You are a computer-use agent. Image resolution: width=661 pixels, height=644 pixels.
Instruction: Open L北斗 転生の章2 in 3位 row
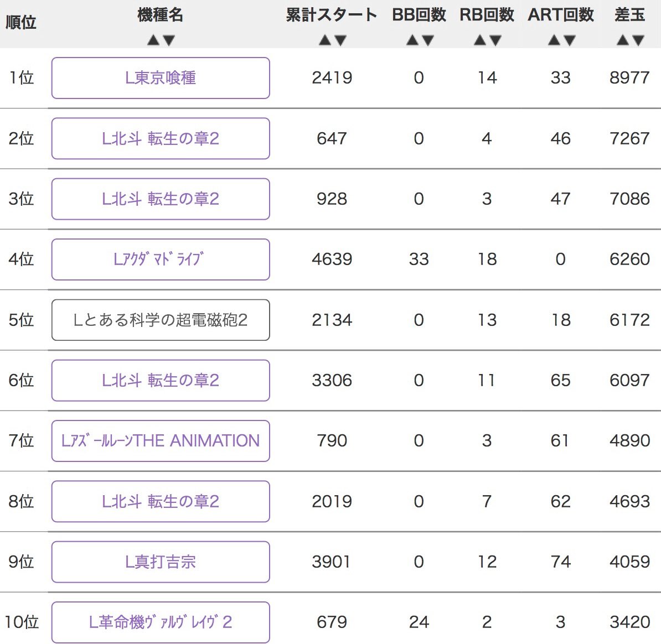point(161,199)
